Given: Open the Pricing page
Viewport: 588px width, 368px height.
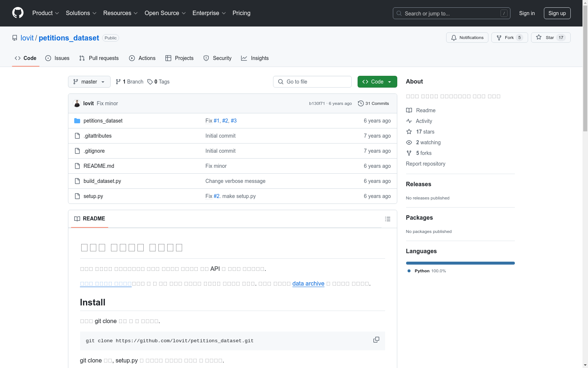Looking at the screenshot, I should [x=241, y=13].
